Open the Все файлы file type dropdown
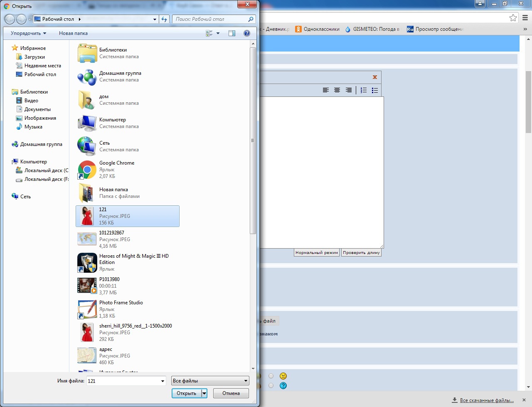This screenshot has height=407, width=532. point(210,381)
